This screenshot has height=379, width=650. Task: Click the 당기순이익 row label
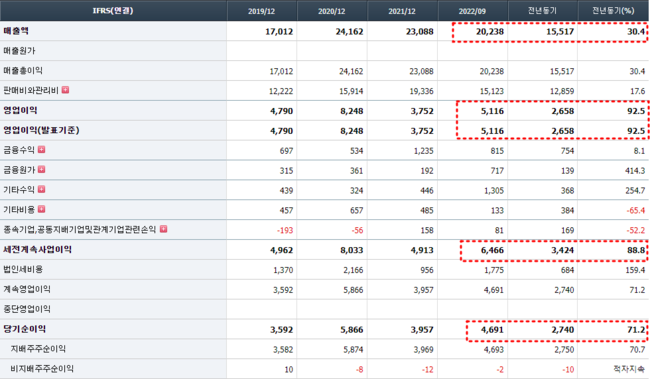click(x=24, y=329)
